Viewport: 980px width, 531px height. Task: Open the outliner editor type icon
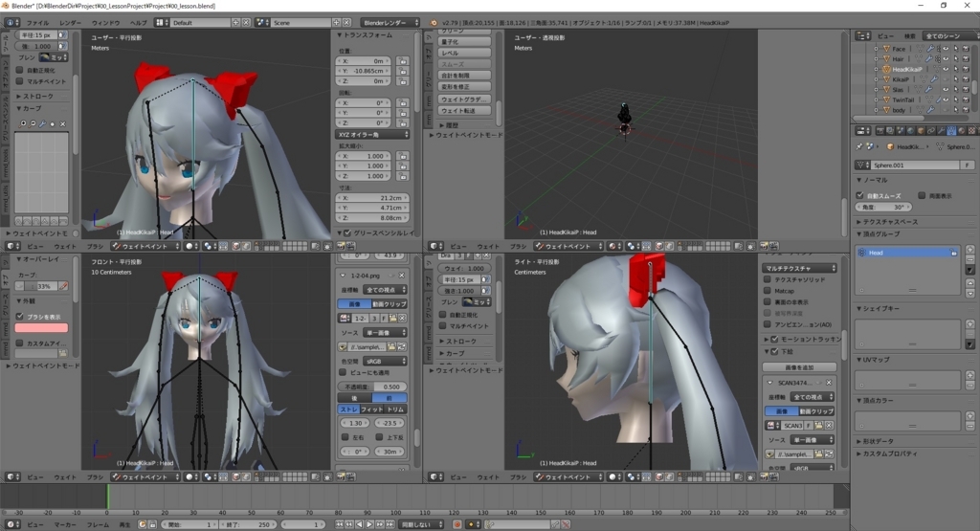tap(863, 36)
